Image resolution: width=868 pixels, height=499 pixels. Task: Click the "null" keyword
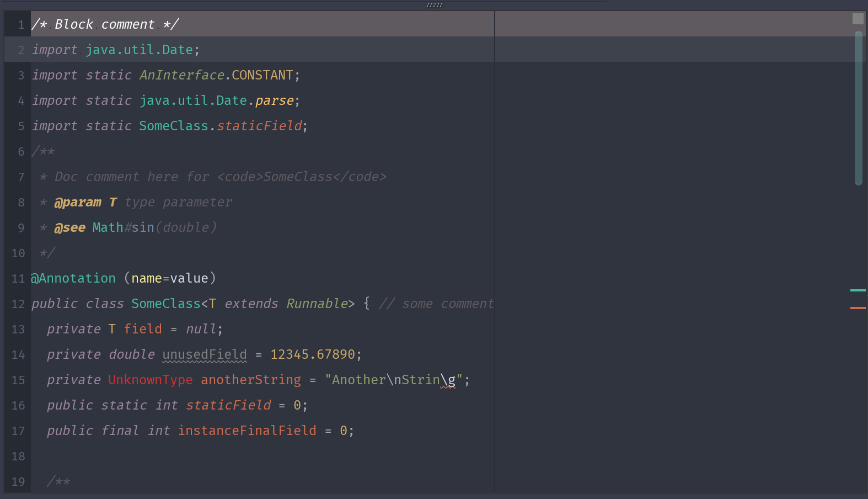tap(201, 329)
